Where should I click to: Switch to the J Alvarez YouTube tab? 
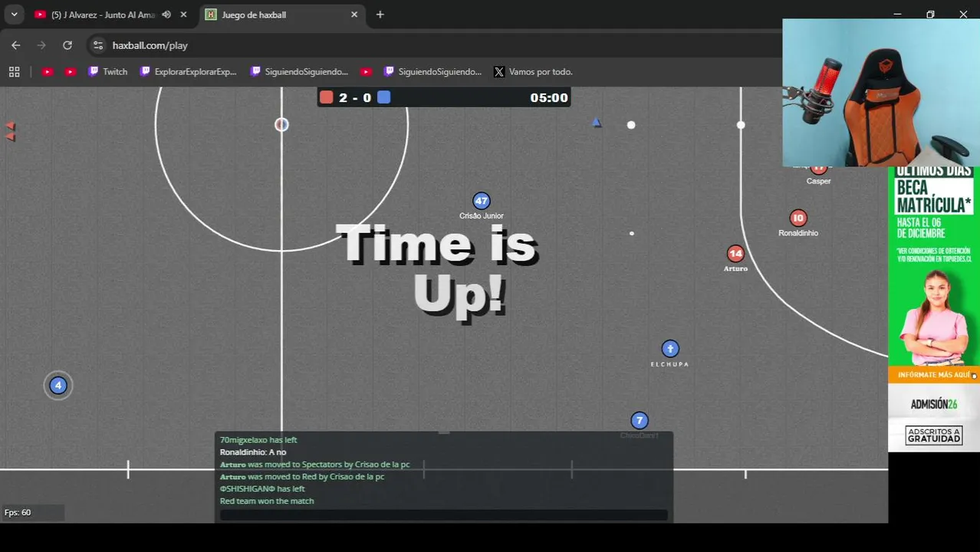(102, 15)
